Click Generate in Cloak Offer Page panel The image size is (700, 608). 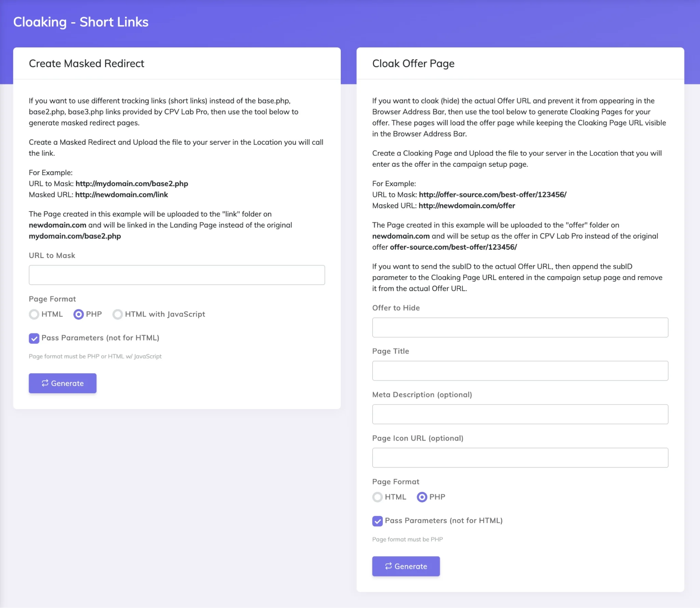[406, 566]
